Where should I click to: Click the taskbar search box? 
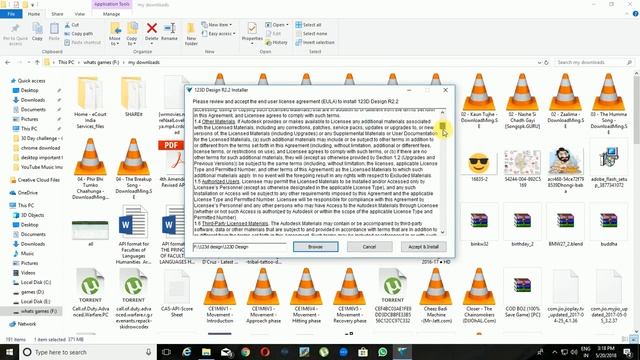88,352
